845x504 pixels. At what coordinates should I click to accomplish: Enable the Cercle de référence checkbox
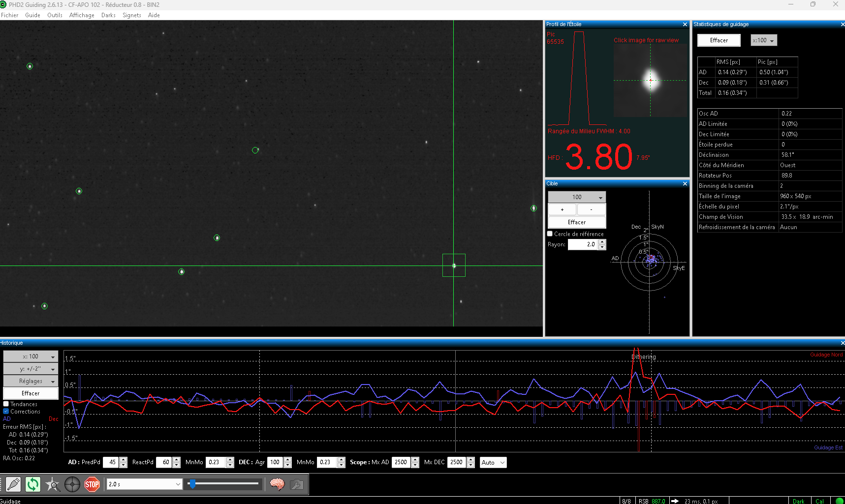(x=550, y=234)
